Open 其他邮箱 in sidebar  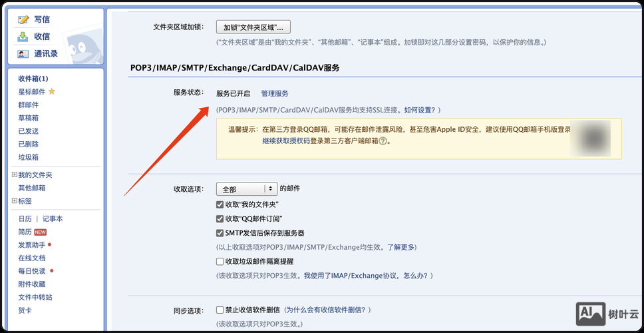point(32,188)
